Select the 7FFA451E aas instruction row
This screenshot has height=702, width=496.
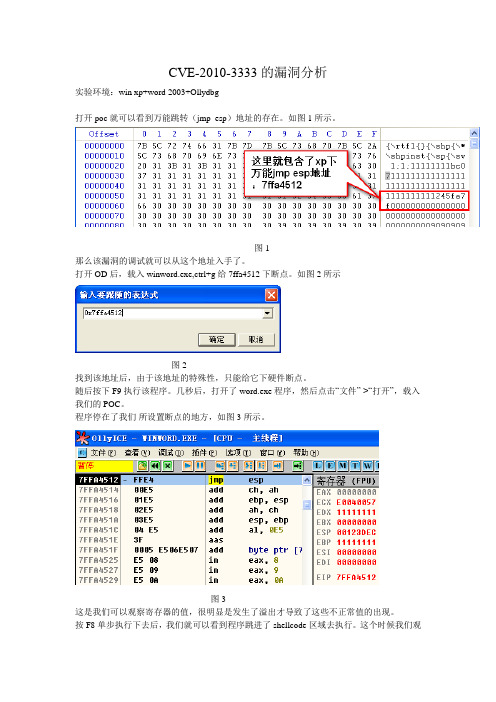tap(189, 540)
